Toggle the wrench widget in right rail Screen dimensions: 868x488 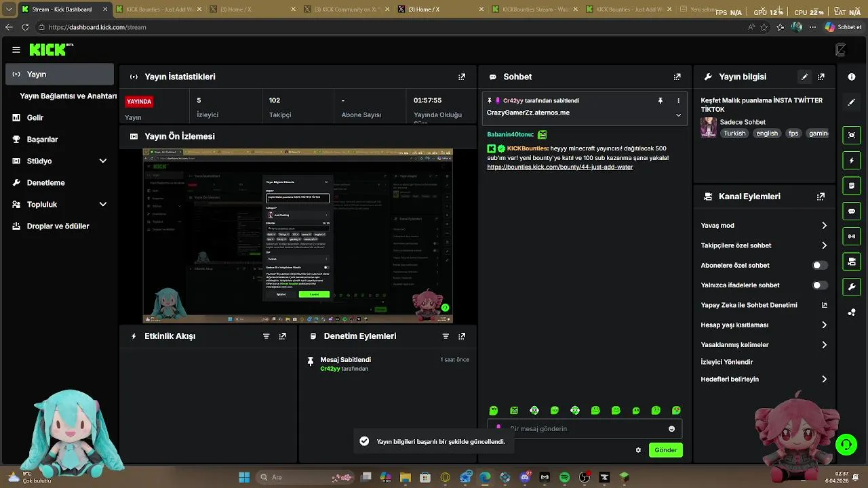852,287
